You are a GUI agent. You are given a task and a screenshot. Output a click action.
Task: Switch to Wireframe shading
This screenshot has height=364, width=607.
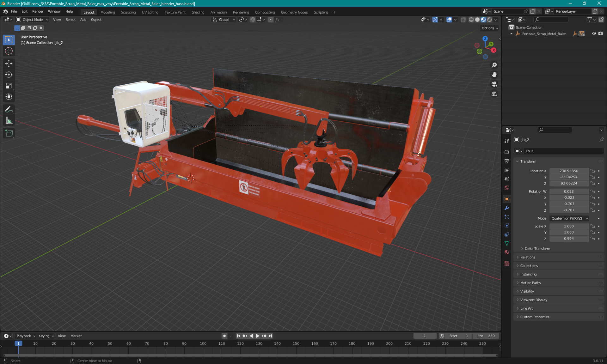coord(471,20)
